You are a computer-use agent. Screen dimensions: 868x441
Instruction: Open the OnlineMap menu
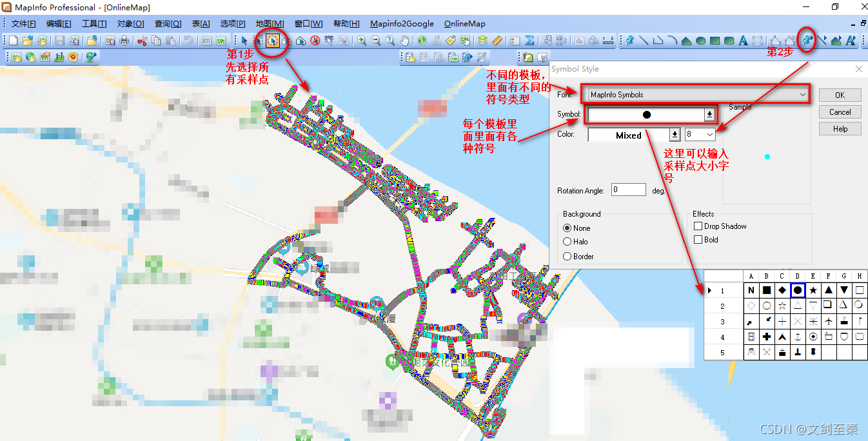coord(464,24)
